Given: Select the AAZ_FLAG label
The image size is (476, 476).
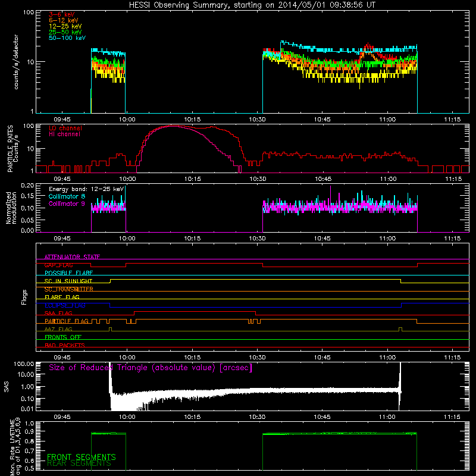Looking at the screenshot, I should [x=58, y=329].
